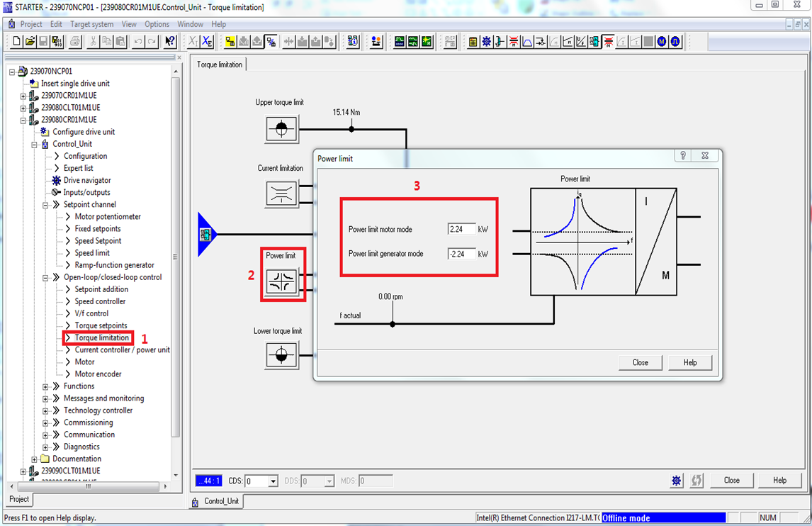The image size is (812, 526).
Task: Open the CDS dropdown list
Action: [x=273, y=481]
